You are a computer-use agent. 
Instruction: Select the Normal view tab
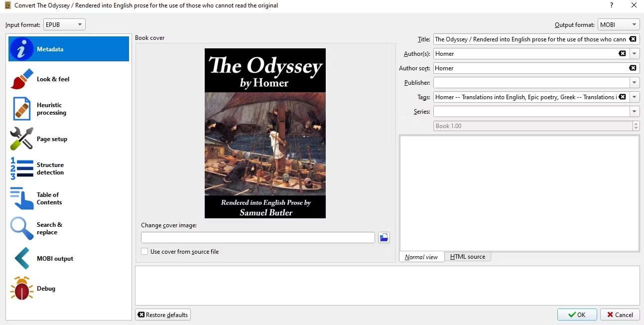pyautogui.click(x=421, y=256)
